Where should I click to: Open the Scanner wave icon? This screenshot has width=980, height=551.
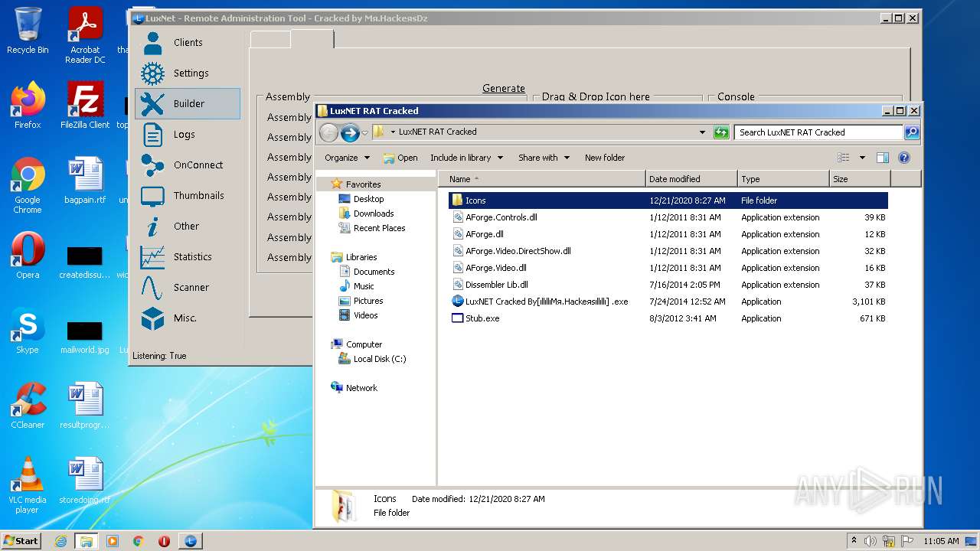point(152,288)
